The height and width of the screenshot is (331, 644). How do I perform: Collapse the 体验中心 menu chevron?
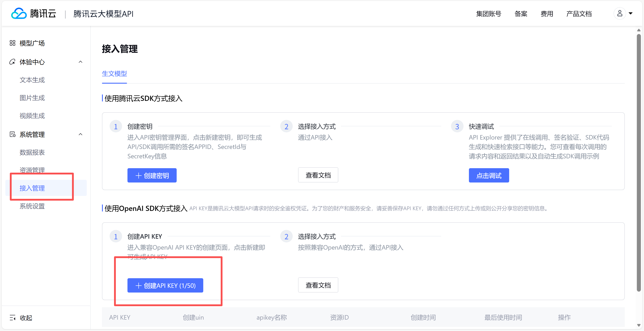click(x=80, y=62)
